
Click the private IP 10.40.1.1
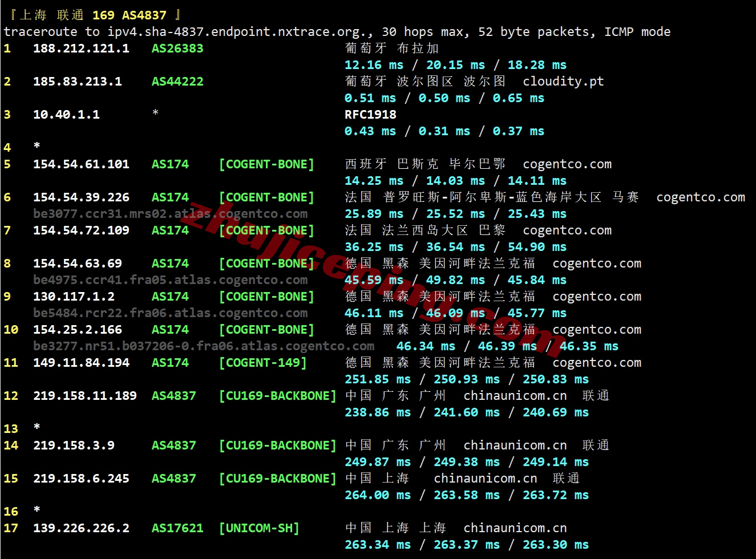pyautogui.click(x=66, y=115)
